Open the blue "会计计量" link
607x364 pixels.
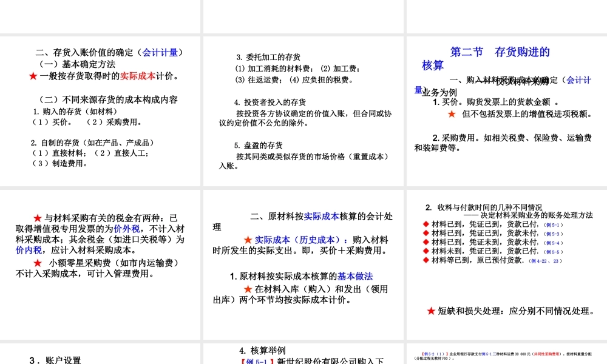click(160, 52)
